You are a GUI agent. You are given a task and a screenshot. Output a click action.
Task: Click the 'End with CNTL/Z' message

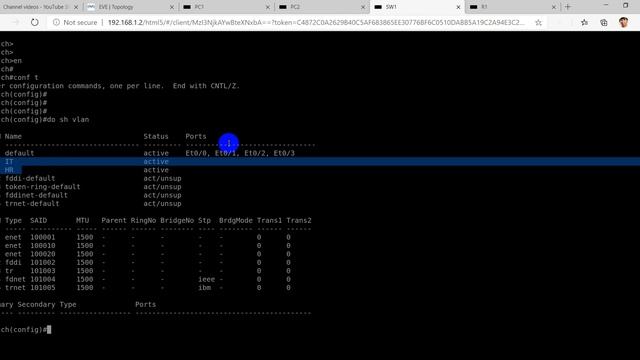pyautogui.click(x=206, y=86)
